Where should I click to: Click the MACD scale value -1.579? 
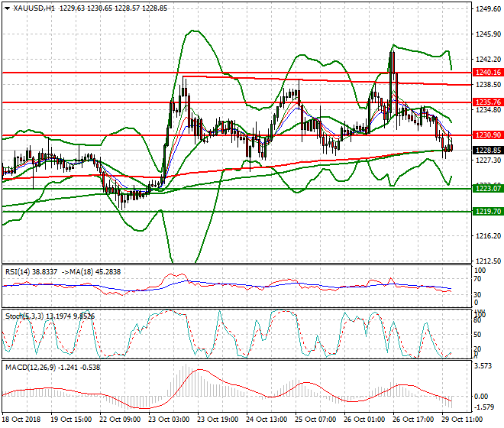(484, 407)
